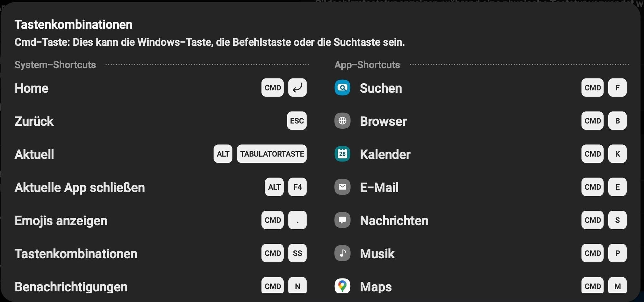The image size is (644, 302).
Task: Select the Zurück shortcut row label
Action: click(34, 122)
